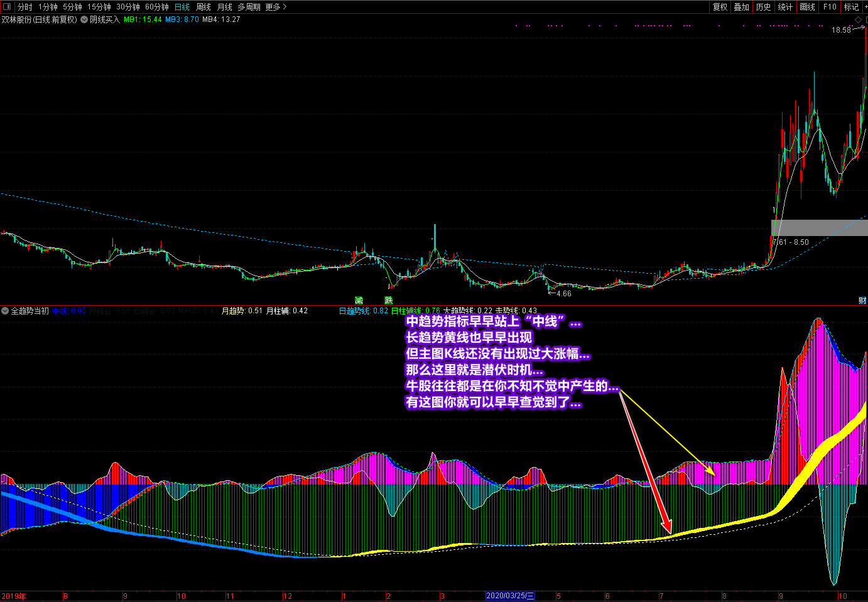Expand the 全趋势当初 indicator dropdown arrow
This screenshot has width=868, height=602.
(5, 311)
